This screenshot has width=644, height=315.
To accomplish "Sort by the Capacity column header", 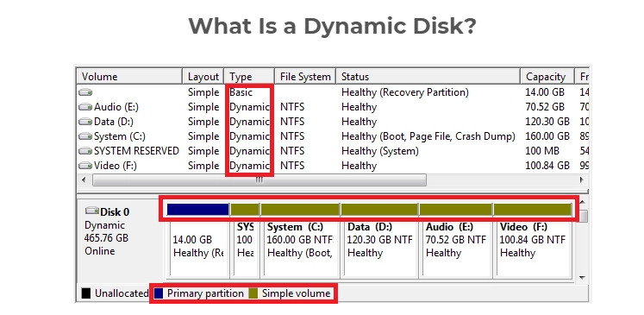I will point(547,77).
